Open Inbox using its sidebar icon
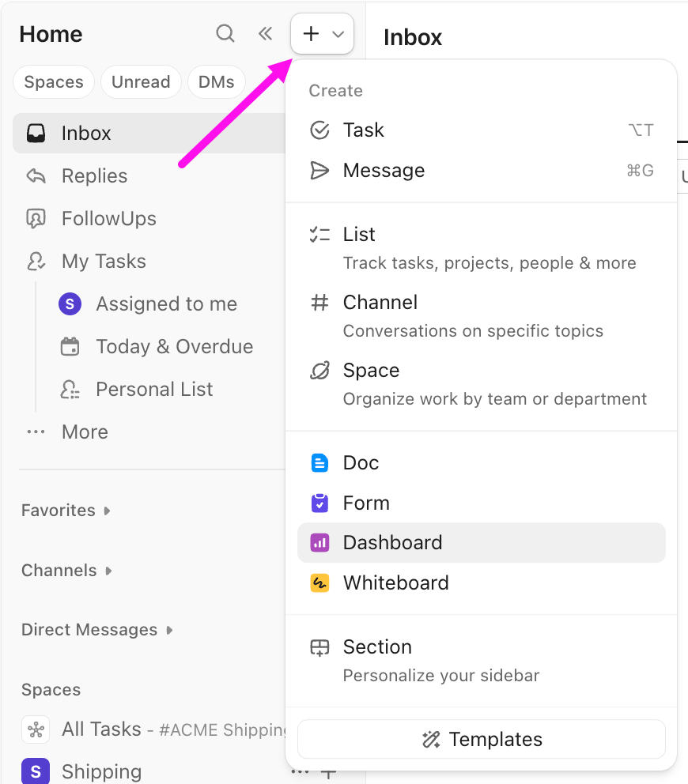The width and height of the screenshot is (688, 784). pyautogui.click(x=36, y=133)
